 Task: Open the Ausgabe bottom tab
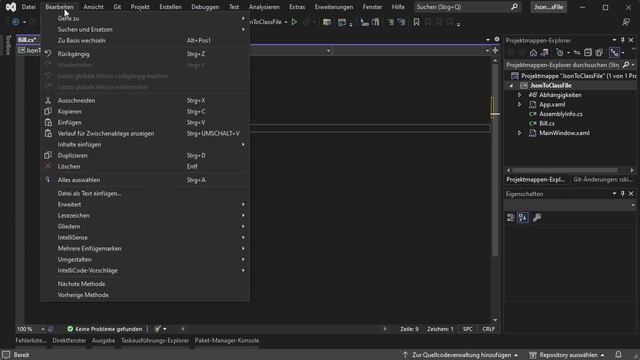(x=103, y=340)
